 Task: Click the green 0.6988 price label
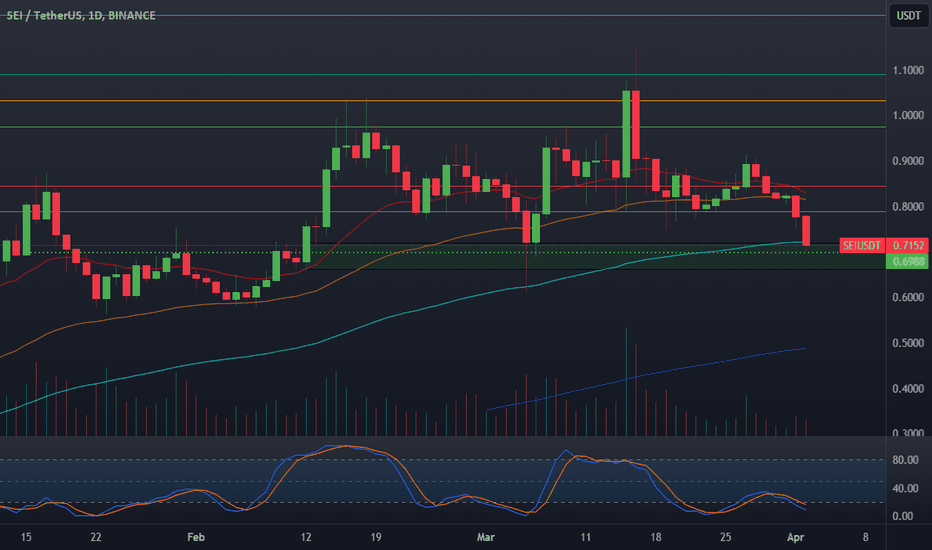point(908,261)
